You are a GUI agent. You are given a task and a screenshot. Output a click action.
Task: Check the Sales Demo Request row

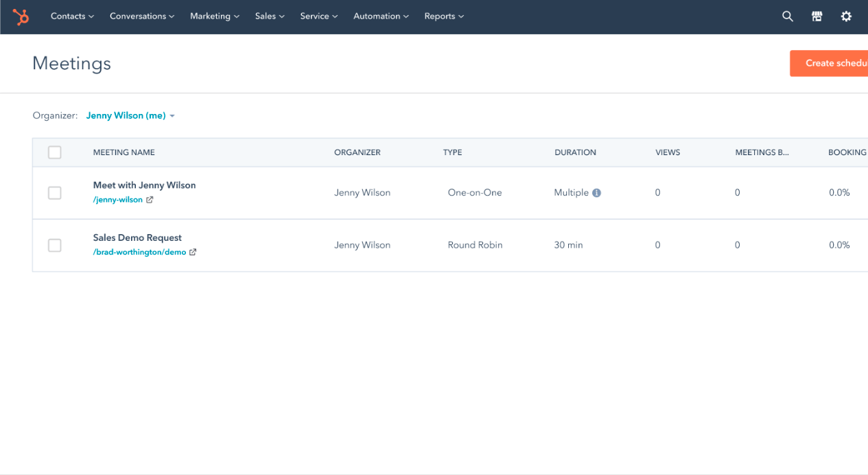coord(55,245)
